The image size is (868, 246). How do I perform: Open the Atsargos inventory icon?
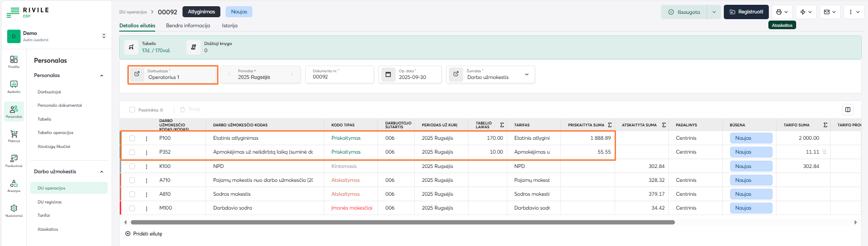[x=14, y=184]
